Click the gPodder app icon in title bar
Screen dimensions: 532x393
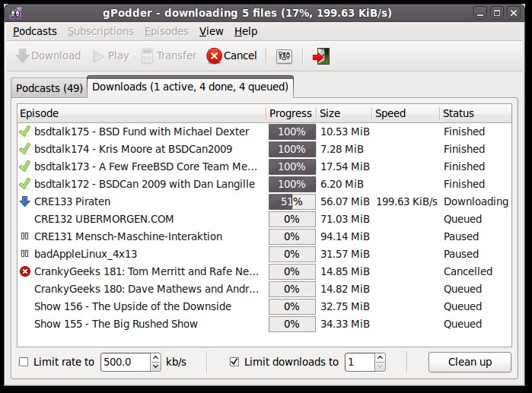click(15, 13)
